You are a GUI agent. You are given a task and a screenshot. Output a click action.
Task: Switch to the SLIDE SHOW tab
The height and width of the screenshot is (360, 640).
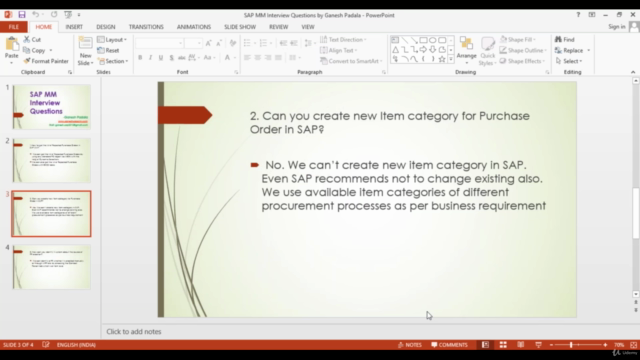[x=240, y=27]
